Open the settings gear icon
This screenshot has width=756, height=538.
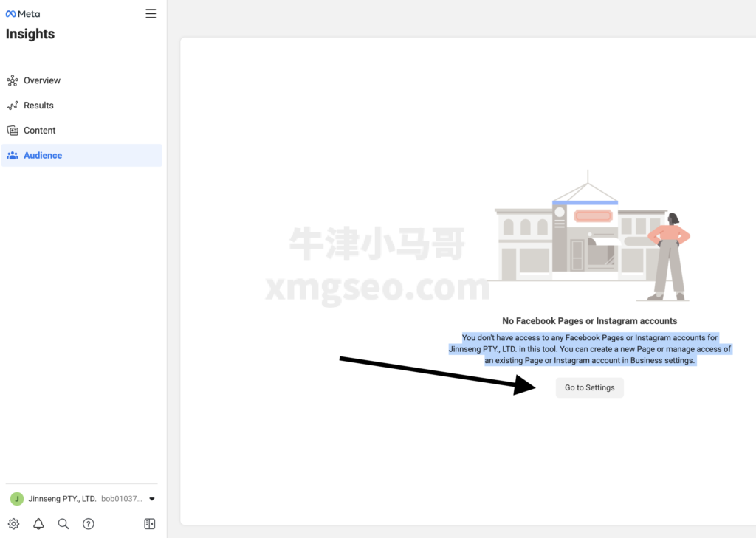click(13, 523)
